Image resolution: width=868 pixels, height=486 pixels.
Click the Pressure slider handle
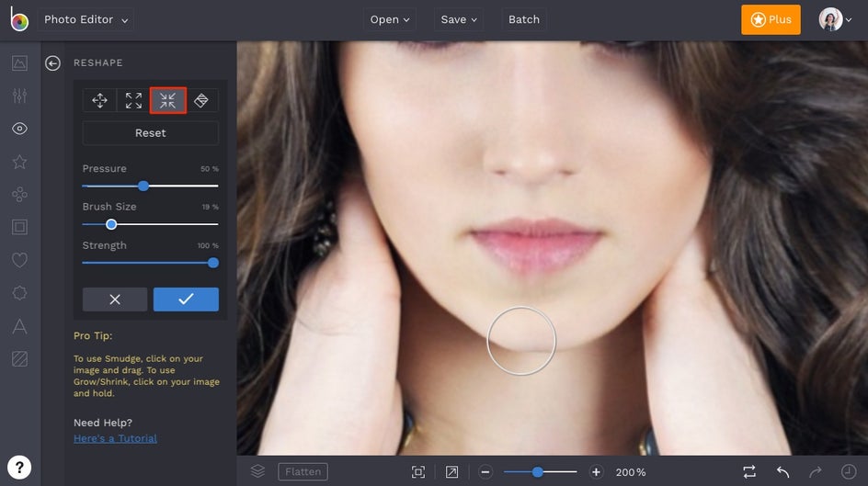(143, 186)
